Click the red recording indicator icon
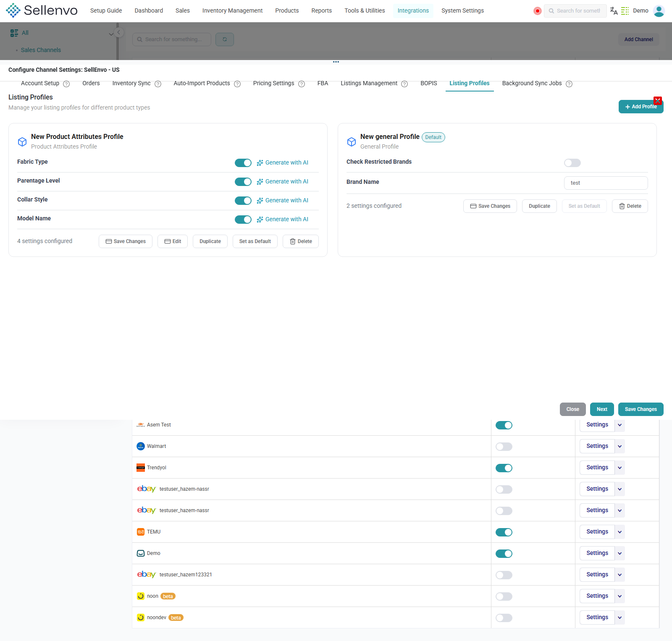Image resolution: width=672 pixels, height=641 pixels. tap(537, 11)
